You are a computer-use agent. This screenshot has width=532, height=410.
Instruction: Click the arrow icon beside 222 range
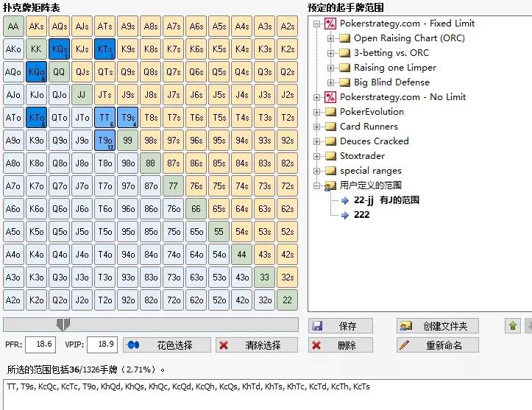(345, 215)
